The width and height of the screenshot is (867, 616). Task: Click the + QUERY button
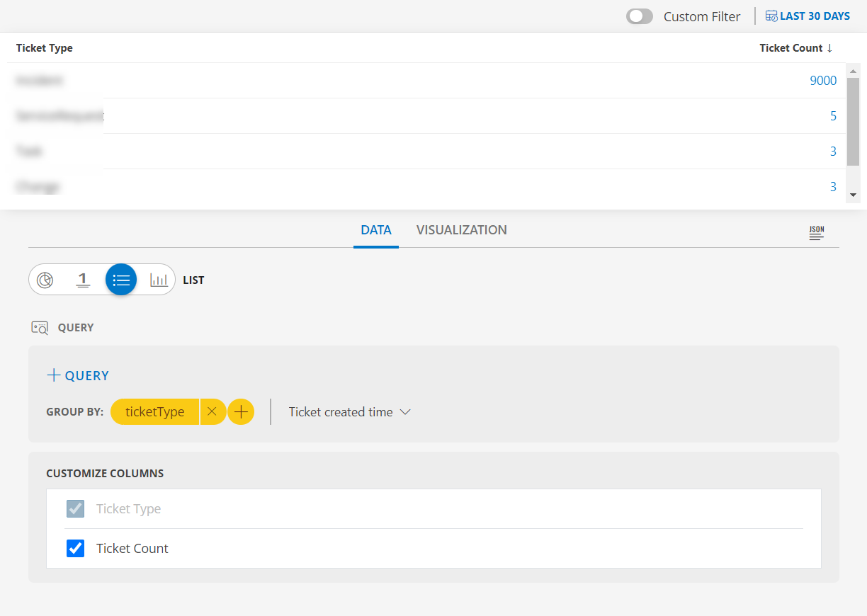coord(77,375)
